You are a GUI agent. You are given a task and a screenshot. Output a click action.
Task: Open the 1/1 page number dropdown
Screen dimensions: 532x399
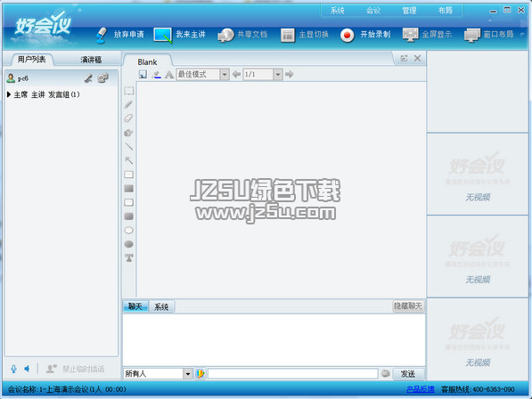[278, 74]
